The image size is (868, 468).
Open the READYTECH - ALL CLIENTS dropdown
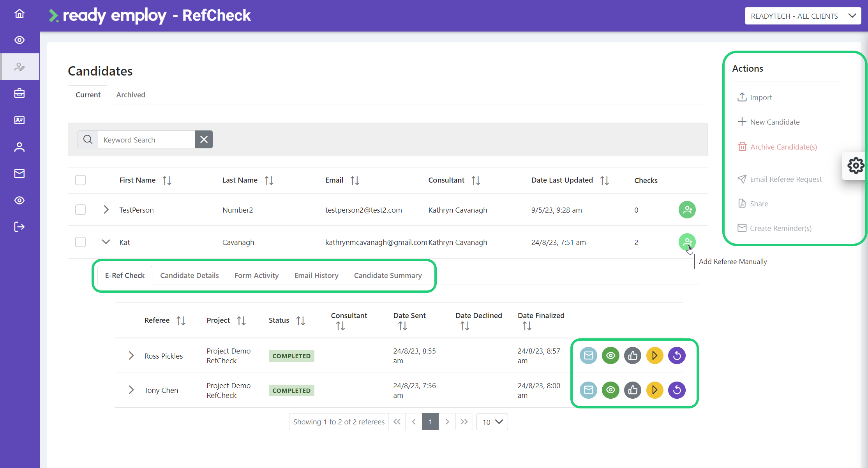tap(803, 16)
